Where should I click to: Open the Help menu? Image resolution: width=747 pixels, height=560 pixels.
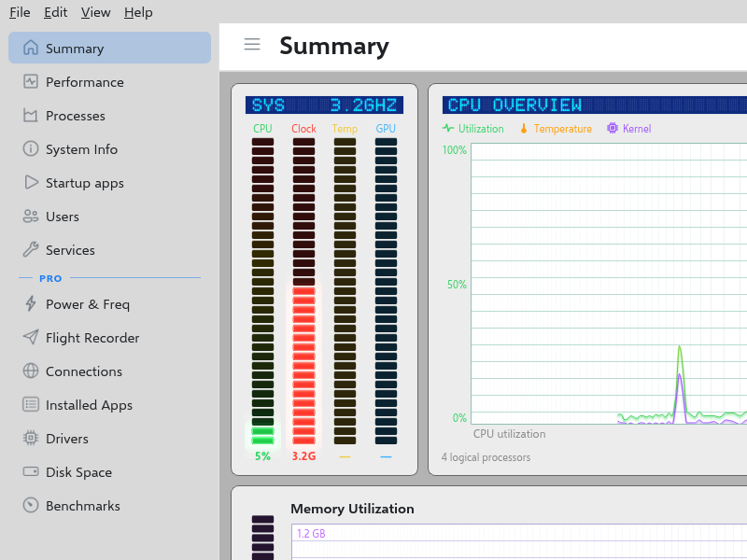138,12
